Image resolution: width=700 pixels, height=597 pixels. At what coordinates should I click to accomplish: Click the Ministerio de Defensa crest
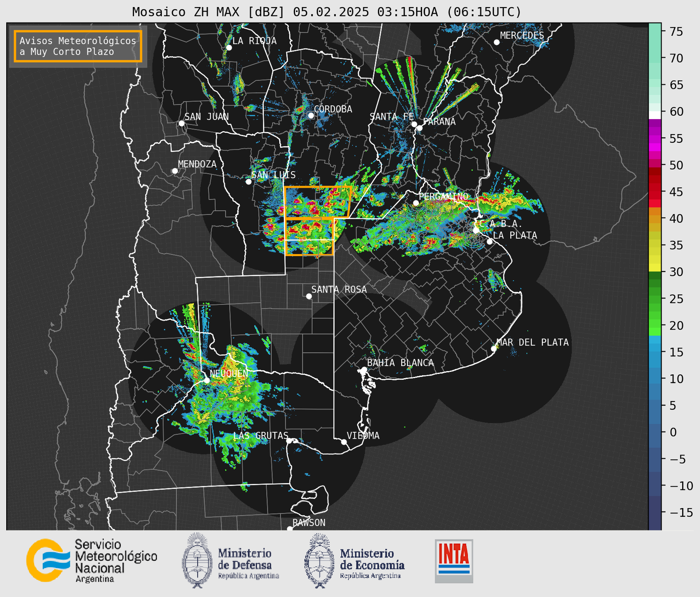click(197, 560)
